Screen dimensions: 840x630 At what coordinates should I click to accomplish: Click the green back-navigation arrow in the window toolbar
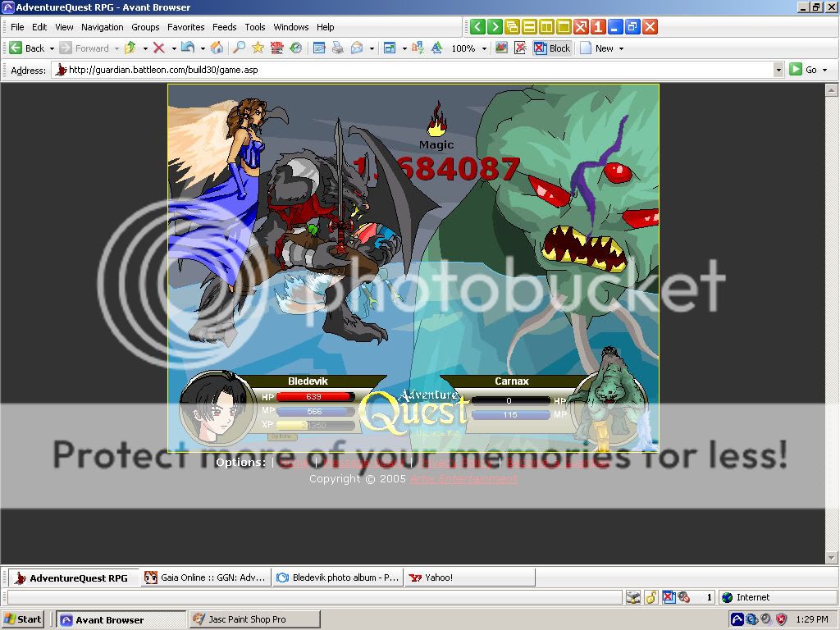tap(477, 26)
